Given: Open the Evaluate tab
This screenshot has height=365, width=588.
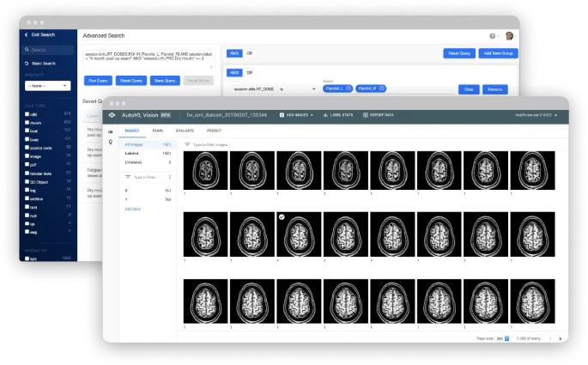Looking at the screenshot, I should coord(185,131).
